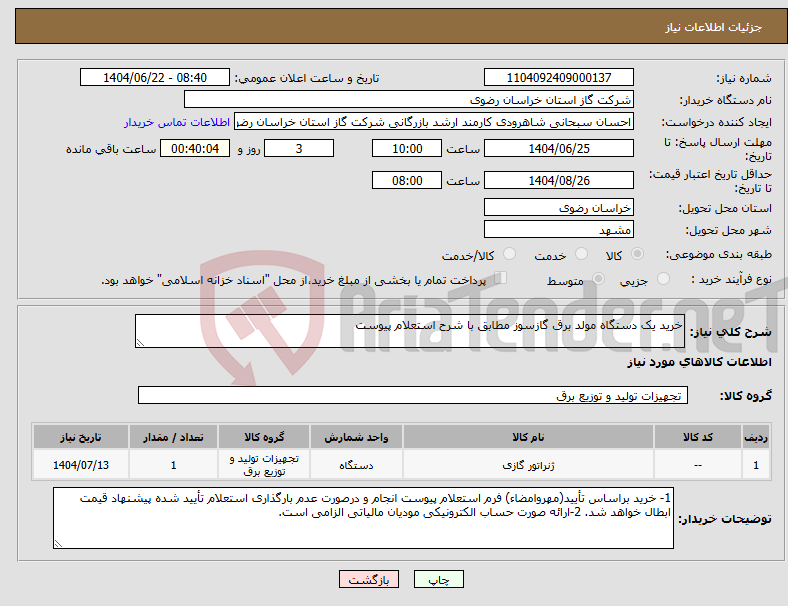Screen dimensions: 788x606
Task: Click the جزئیات اطلاعات نیاز page header
Action: [x=714, y=27]
